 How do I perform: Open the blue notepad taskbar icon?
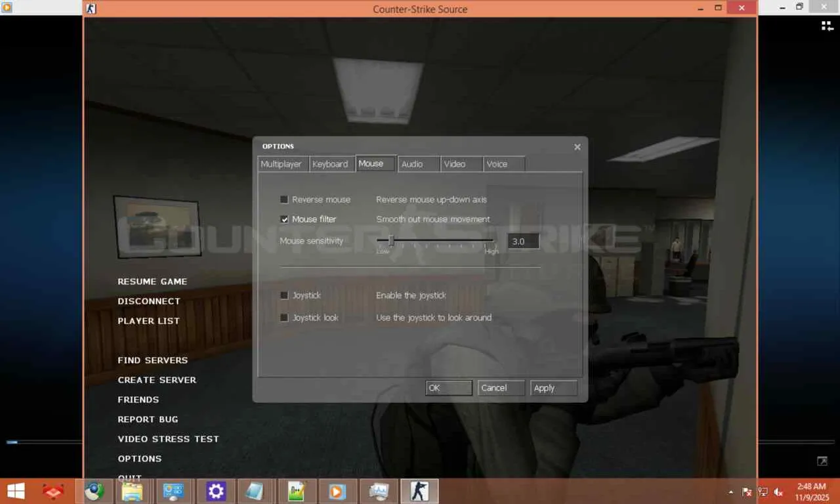(254, 491)
